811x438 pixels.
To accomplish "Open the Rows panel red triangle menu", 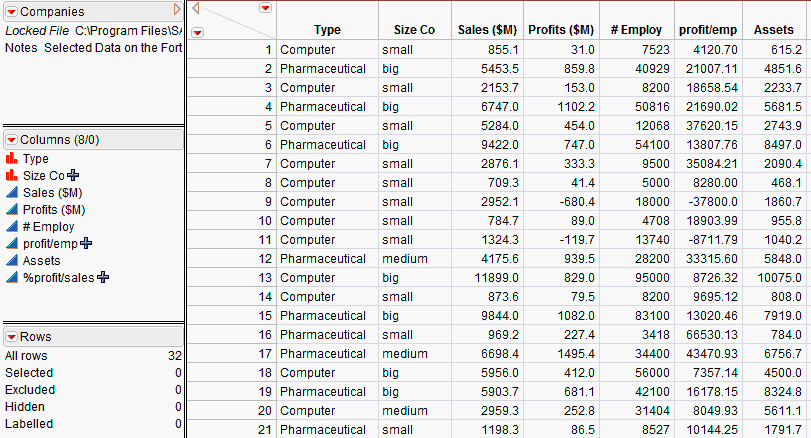I will [11, 336].
